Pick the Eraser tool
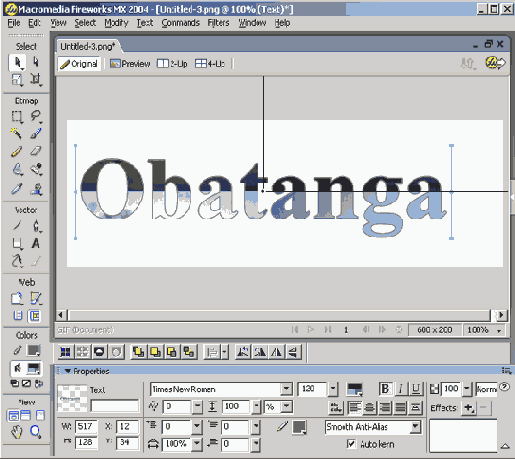 [36, 151]
